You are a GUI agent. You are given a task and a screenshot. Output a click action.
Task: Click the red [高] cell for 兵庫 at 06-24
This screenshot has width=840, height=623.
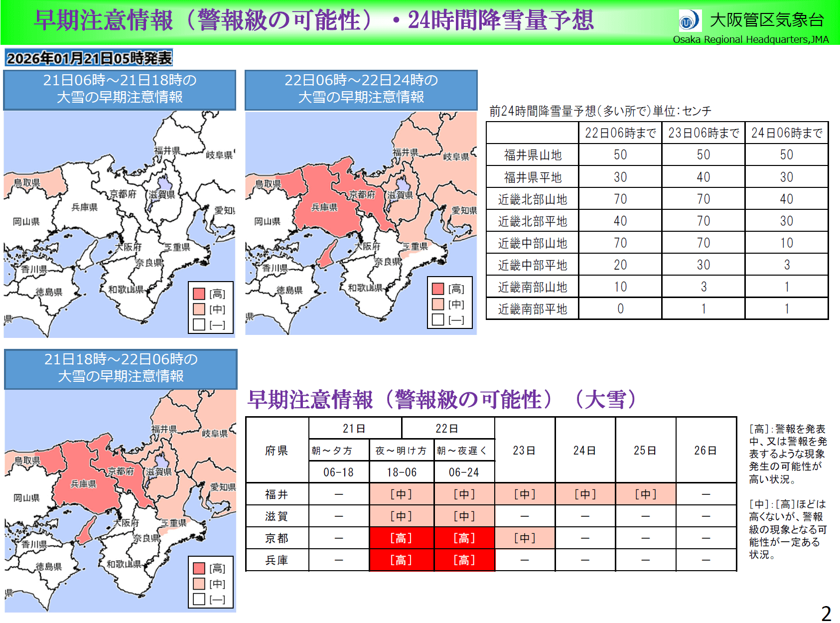tap(464, 560)
